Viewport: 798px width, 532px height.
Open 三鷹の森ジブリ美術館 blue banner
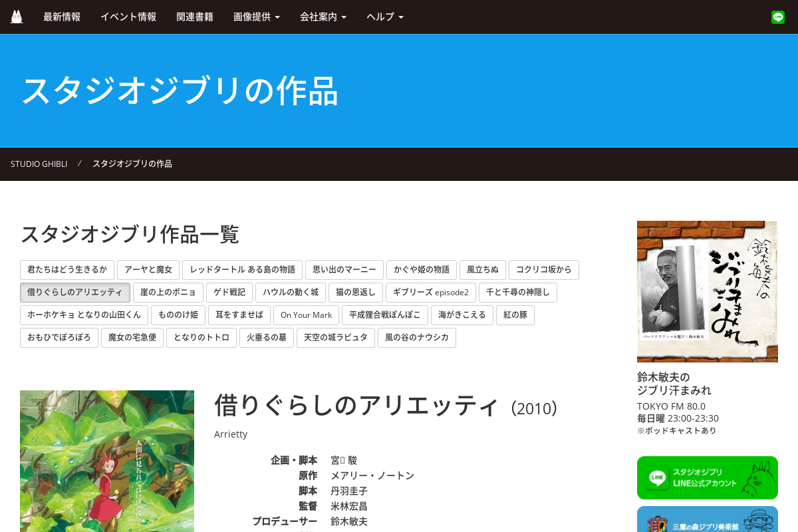[x=708, y=519]
